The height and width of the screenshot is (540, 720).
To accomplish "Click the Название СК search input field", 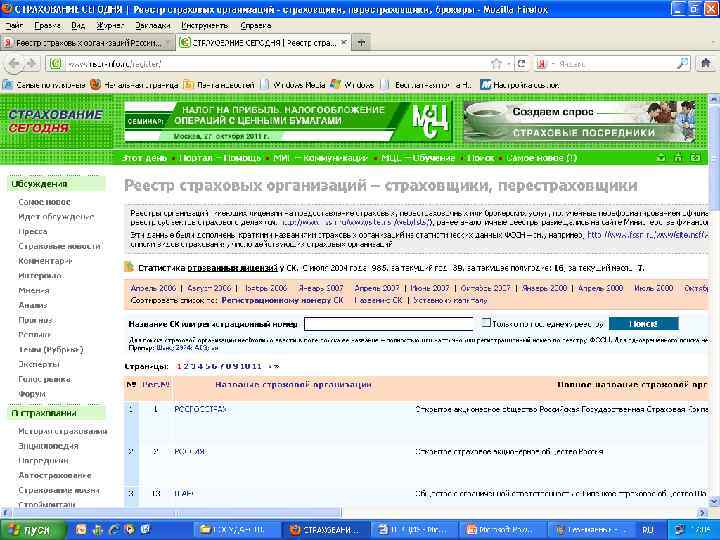I will pos(388,324).
